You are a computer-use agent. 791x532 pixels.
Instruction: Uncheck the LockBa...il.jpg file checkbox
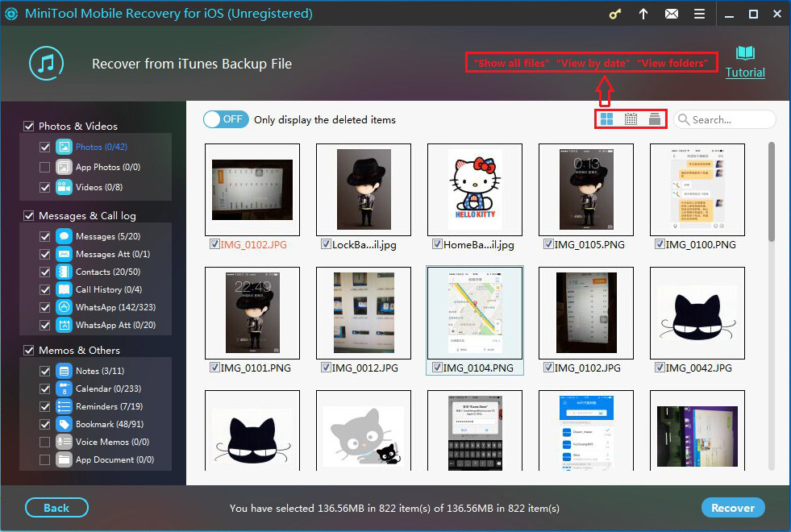pyautogui.click(x=326, y=244)
